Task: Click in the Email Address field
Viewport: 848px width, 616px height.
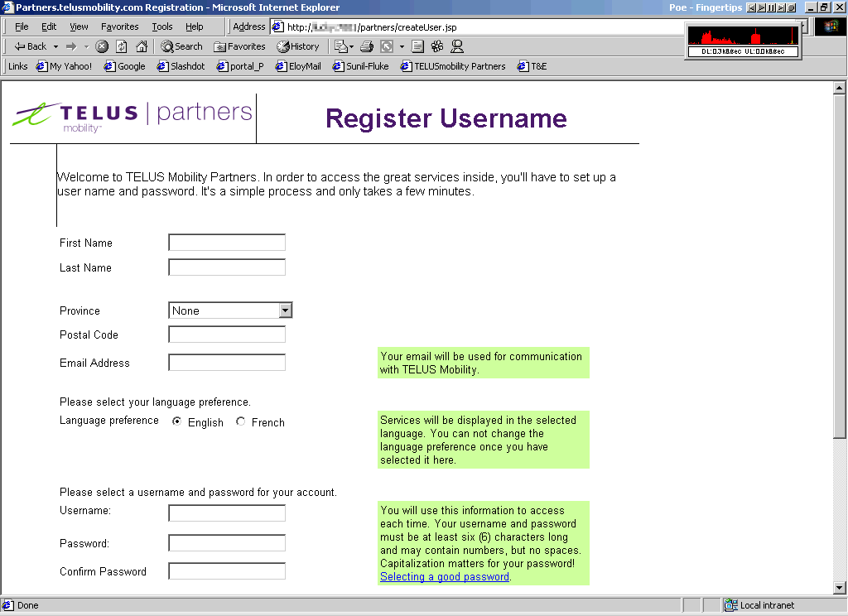Action: pos(227,363)
